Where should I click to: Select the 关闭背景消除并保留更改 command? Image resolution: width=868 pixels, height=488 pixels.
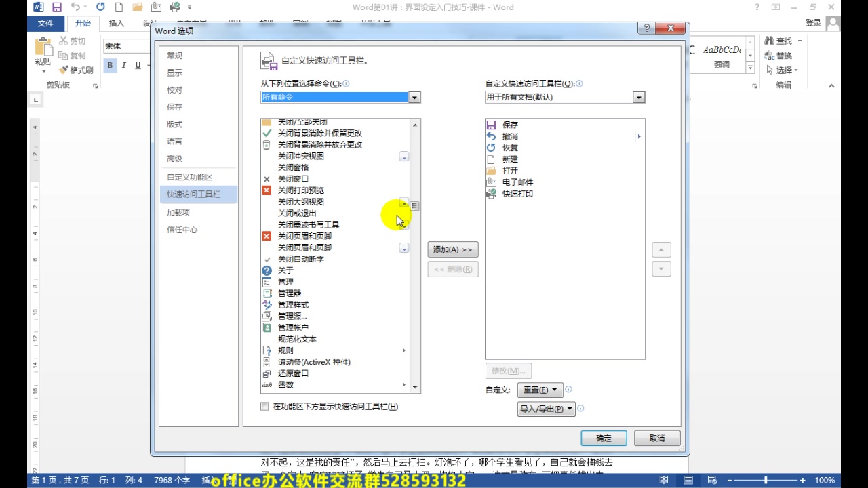pos(335,134)
